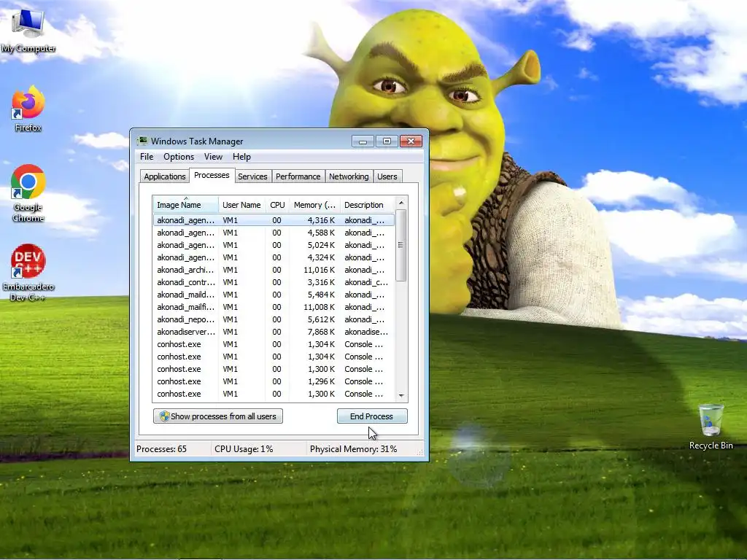
Task: Select the akonadi_archi... process row
Action: coord(274,270)
